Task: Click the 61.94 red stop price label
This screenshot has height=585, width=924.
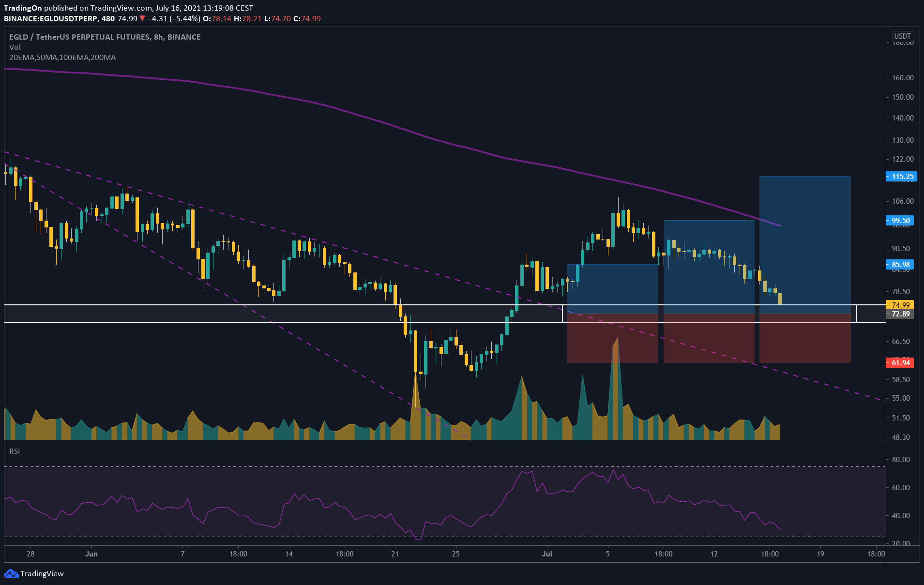Action: click(x=900, y=362)
